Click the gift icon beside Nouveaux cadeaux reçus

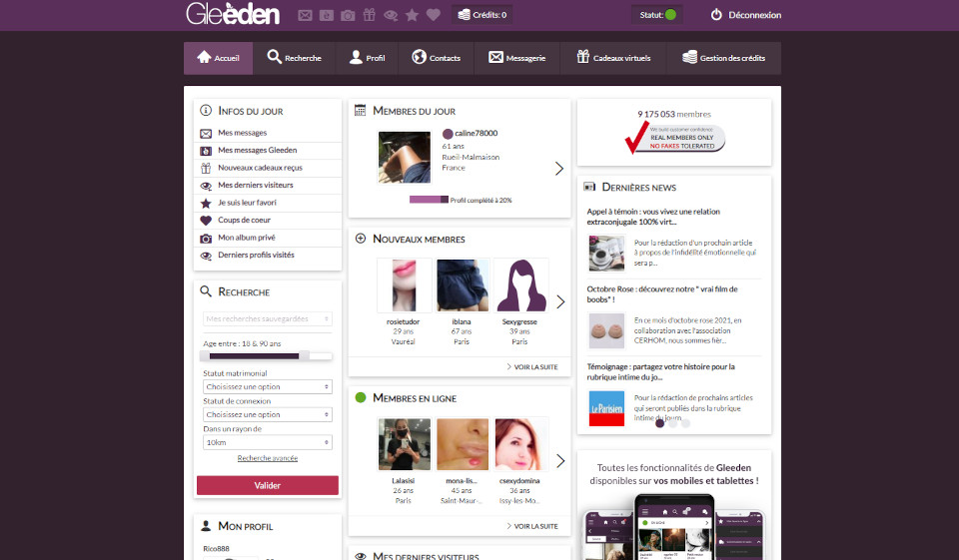coord(206,168)
